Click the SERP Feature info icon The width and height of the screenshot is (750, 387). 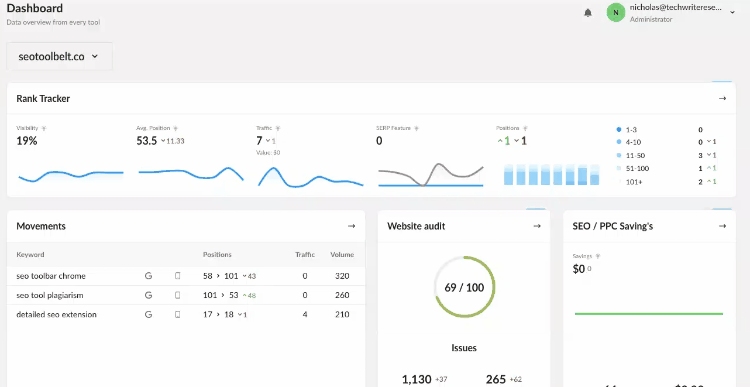point(416,128)
